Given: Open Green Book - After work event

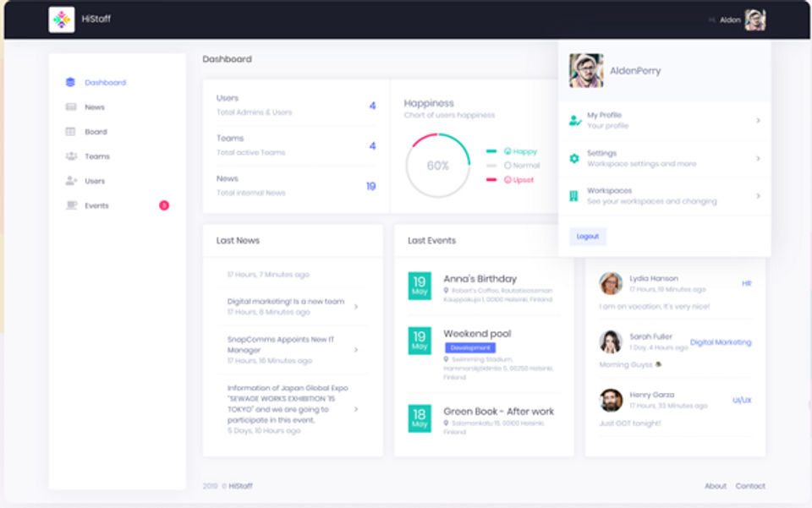Looking at the screenshot, I should pyautogui.click(x=499, y=412).
